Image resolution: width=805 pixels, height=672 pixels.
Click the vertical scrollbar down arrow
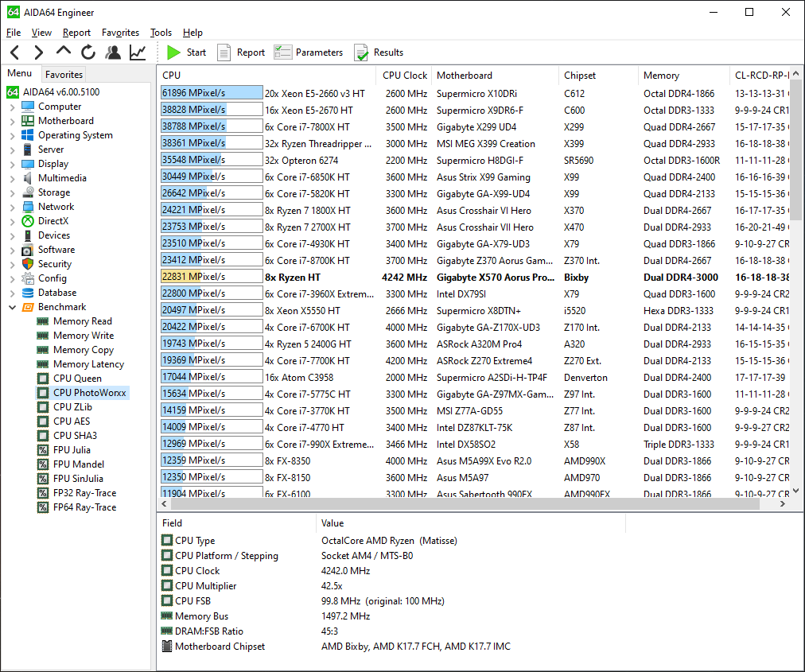click(796, 491)
